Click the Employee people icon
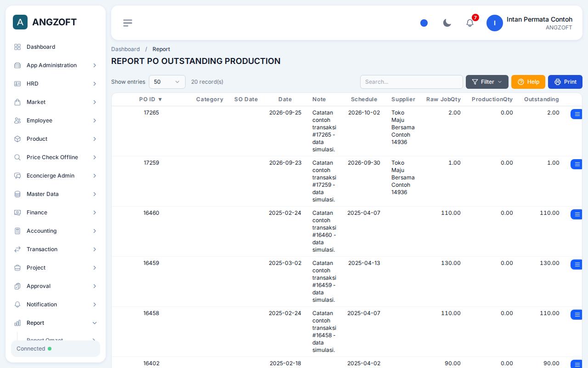 [x=17, y=121]
